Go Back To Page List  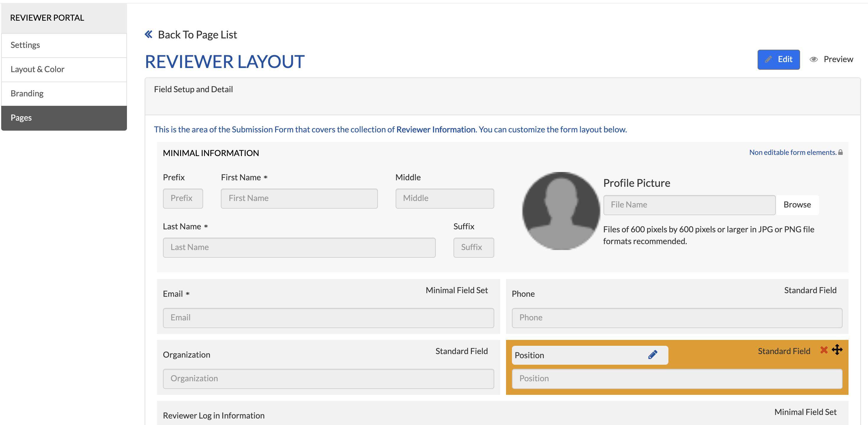pos(197,34)
